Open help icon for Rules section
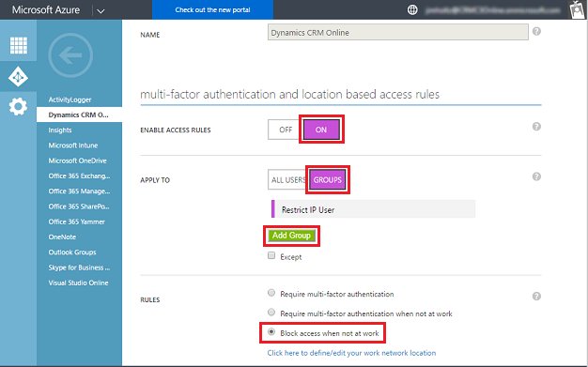 point(536,297)
